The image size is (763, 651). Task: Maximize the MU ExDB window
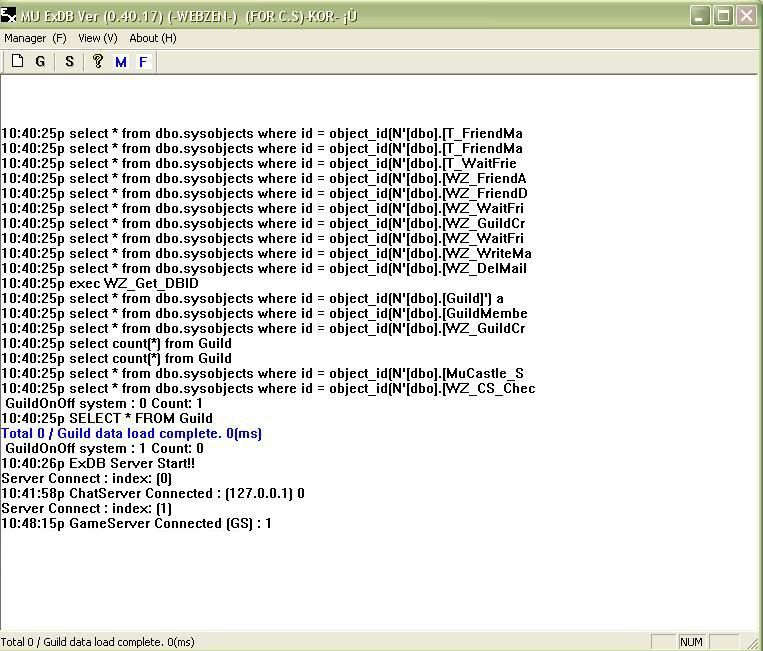723,15
